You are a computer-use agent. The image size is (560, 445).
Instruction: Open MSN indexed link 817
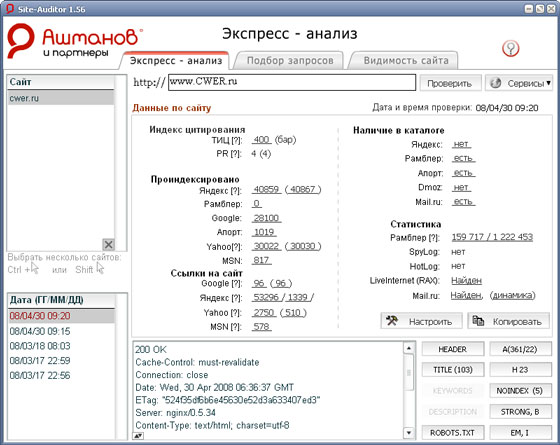point(261,260)
